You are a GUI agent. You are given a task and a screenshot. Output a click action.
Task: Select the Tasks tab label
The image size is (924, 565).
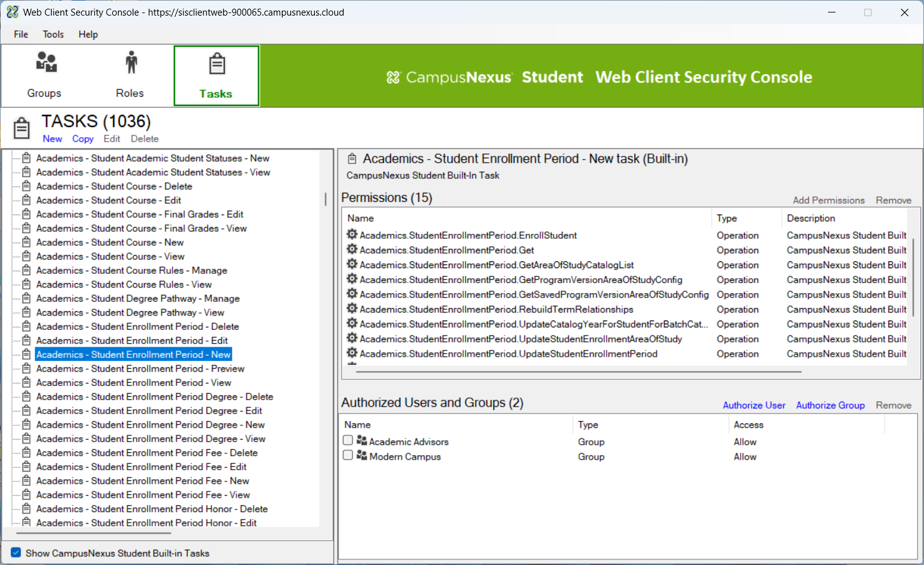click(216, 94)
